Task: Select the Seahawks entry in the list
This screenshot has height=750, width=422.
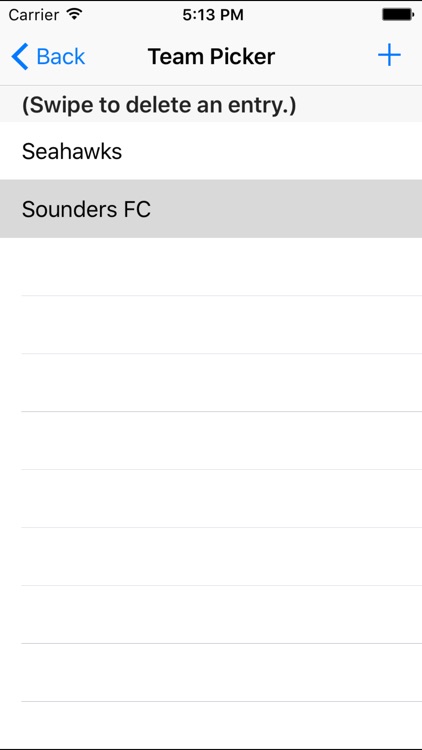Action: tap(211, 151)
